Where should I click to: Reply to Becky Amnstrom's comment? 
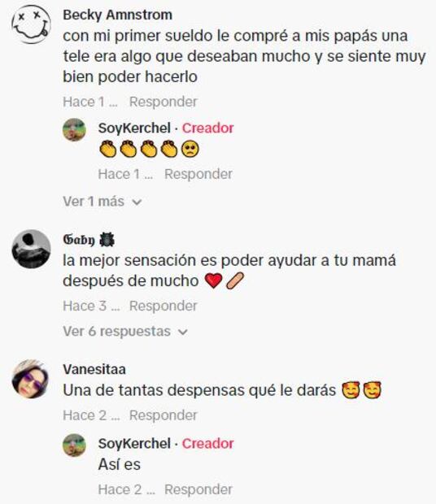[x=163, y=102]
